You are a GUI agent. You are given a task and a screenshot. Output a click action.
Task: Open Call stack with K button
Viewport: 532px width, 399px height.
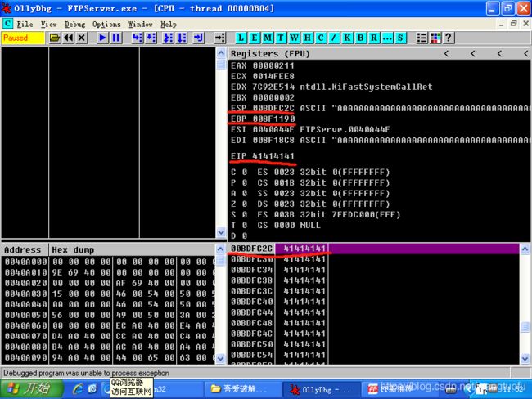pos(347,38)
